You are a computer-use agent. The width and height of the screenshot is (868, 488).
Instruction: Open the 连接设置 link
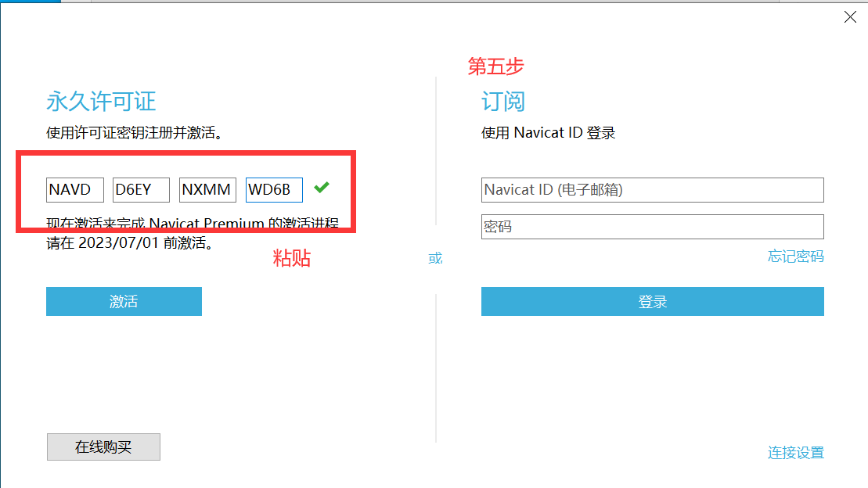point(795,453)
